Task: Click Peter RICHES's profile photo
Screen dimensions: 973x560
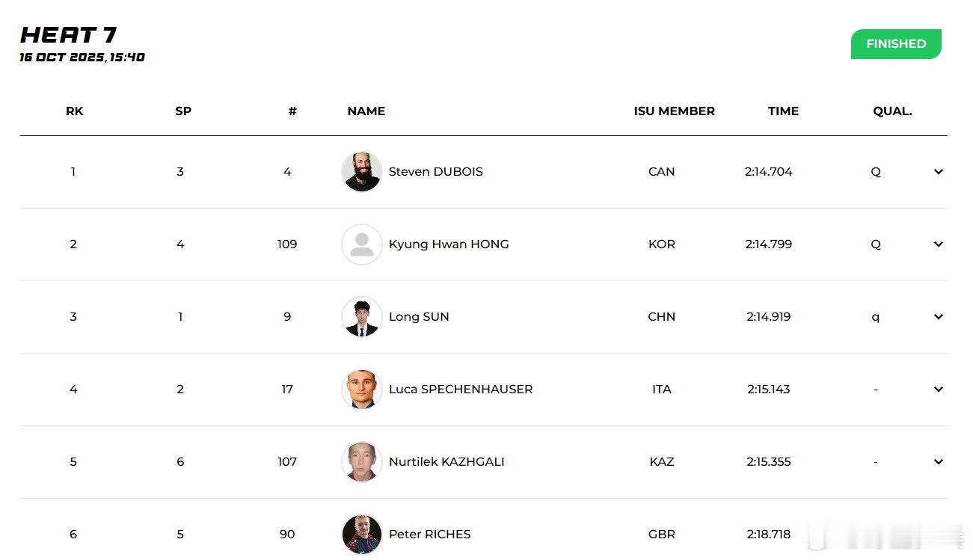Action: click(362, 534)
